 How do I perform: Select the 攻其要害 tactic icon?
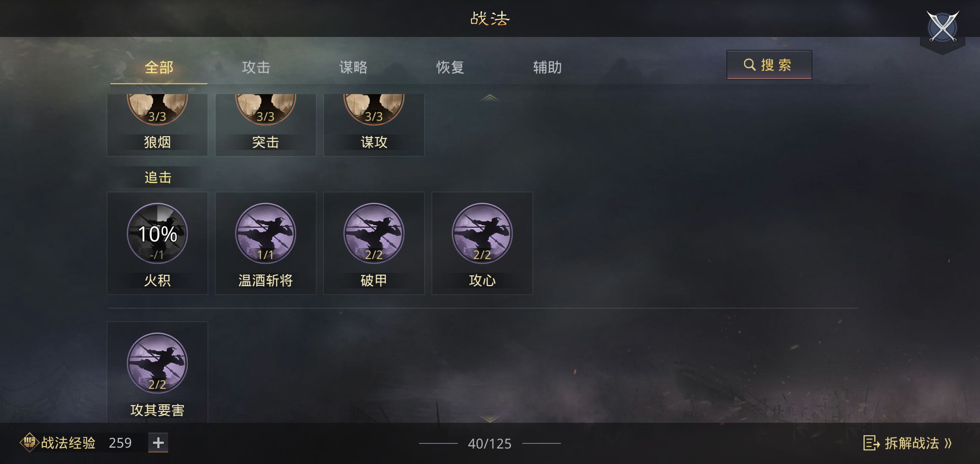pyautogui.click(x=157, y=363)
